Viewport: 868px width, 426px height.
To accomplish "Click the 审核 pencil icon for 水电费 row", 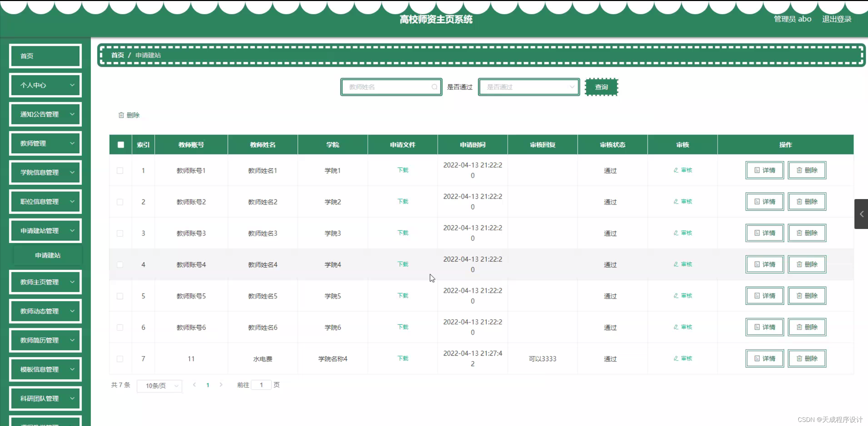I will [x=676, y=358].
